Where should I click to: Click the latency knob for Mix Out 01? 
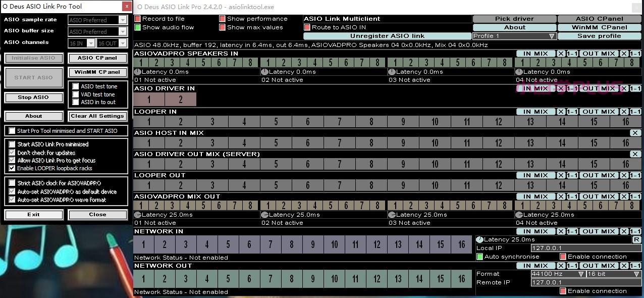(137, 215)
